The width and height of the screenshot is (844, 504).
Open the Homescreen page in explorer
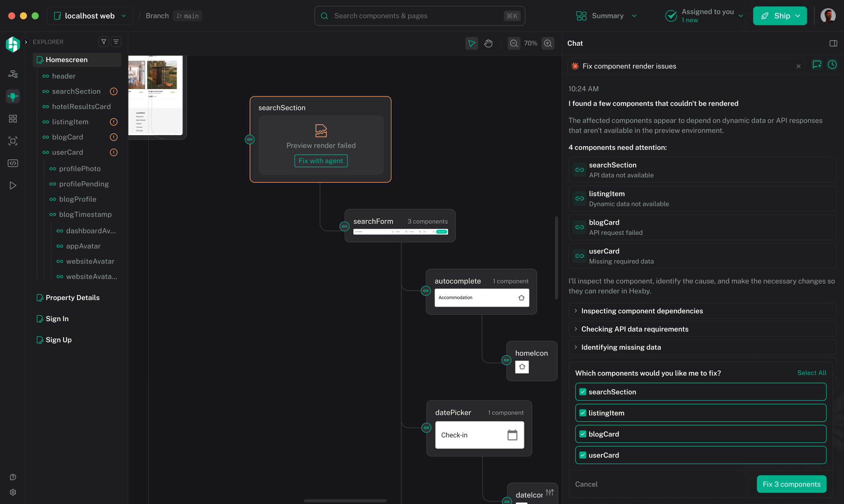coord(77,60)
